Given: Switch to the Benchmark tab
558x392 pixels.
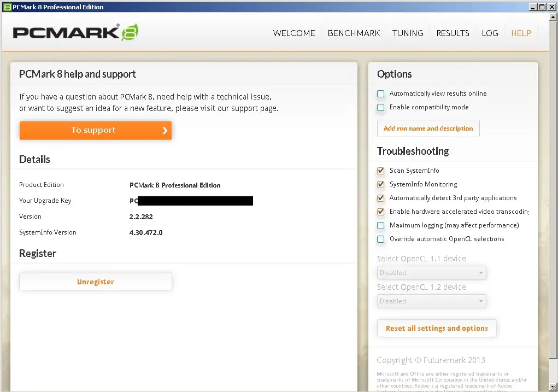Looking at the screenshot, I should 354,33.
